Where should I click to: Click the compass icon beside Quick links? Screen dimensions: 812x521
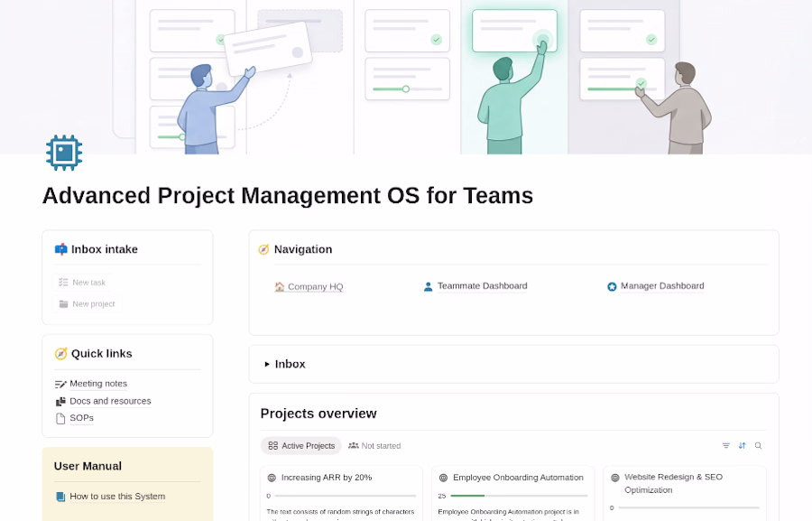[60, 354]
